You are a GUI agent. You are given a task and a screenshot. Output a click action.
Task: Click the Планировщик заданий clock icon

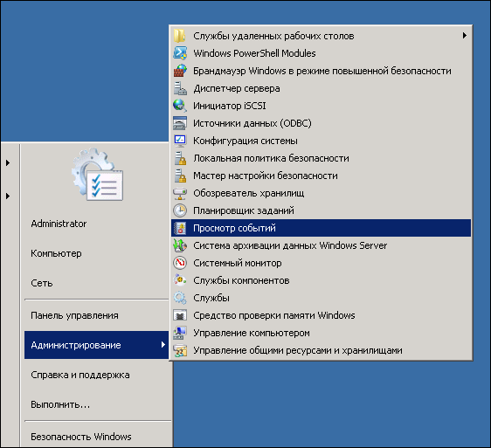point(180,210)
